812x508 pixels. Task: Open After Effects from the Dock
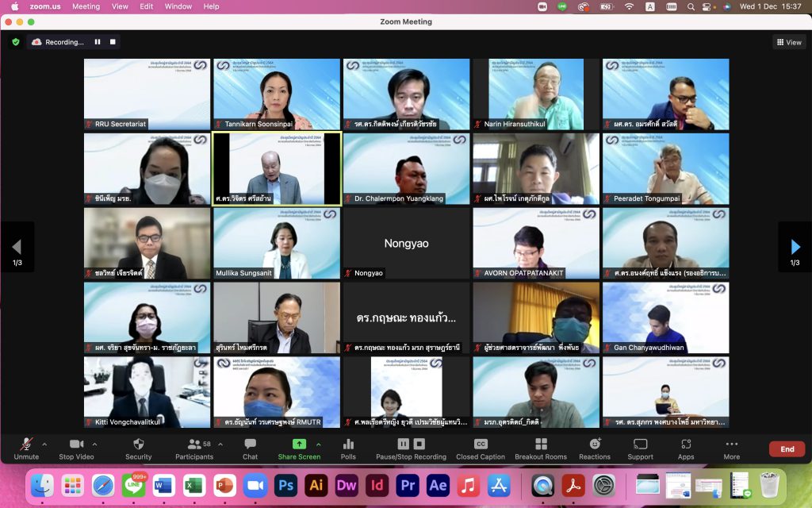click(438, 486)
